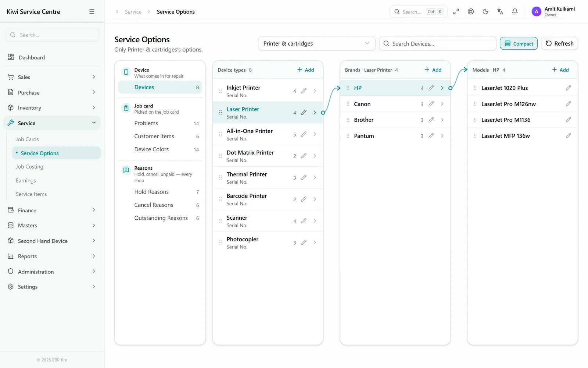Focus the sidebar Search field
The width and height of the screenshot is (588, 368).
coord(52,35)
